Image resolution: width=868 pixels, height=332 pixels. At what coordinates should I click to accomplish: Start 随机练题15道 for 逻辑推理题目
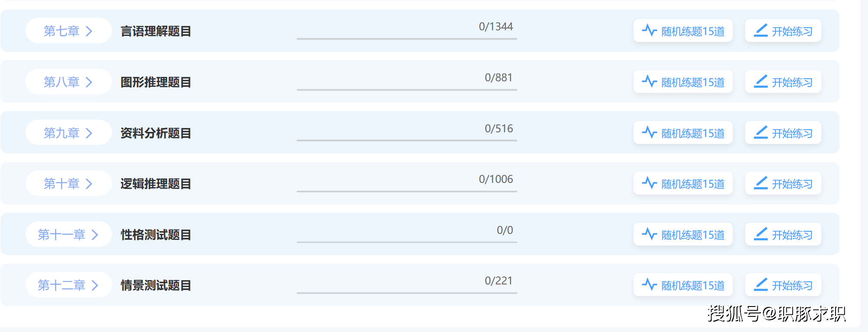pos(683,183)
